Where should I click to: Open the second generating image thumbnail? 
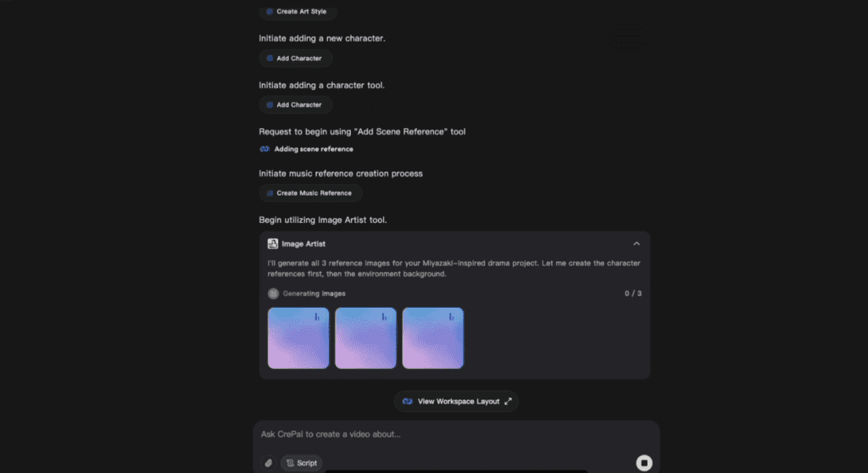tap(365, 338)
